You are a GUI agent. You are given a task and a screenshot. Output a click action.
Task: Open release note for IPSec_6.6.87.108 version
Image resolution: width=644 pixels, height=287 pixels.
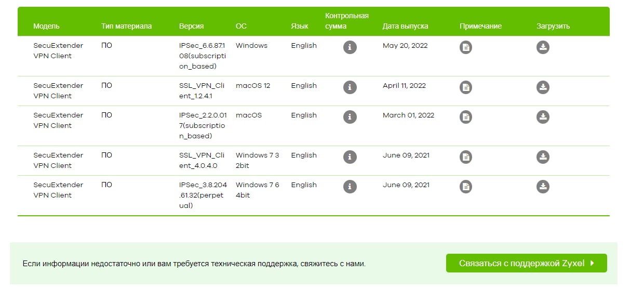click(x=466, y=47)
